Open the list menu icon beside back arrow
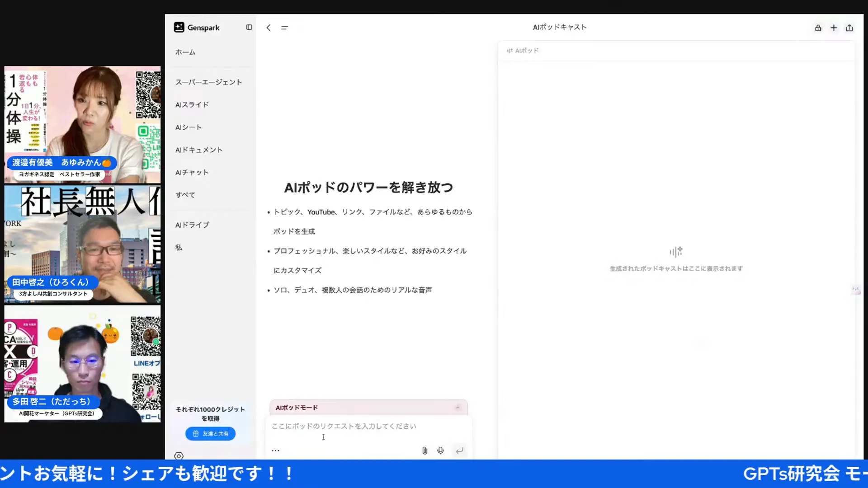 pyautogui.click(x=284, y=28)
